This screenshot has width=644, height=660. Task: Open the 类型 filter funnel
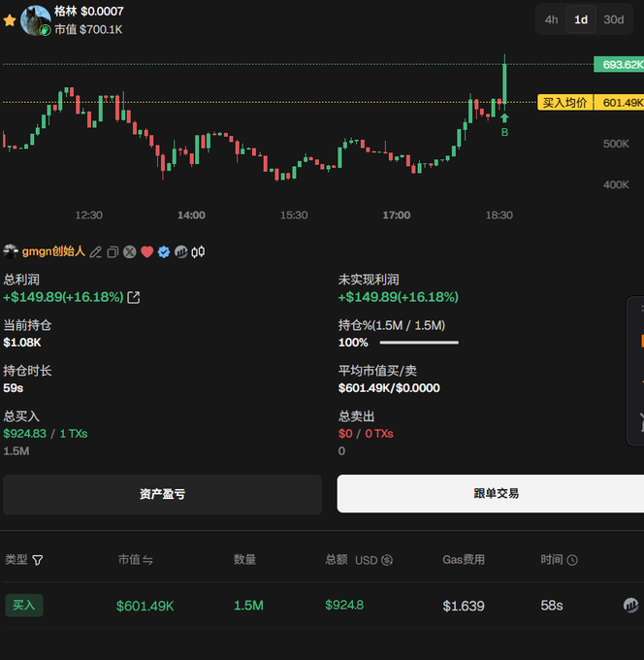(38, 560)
